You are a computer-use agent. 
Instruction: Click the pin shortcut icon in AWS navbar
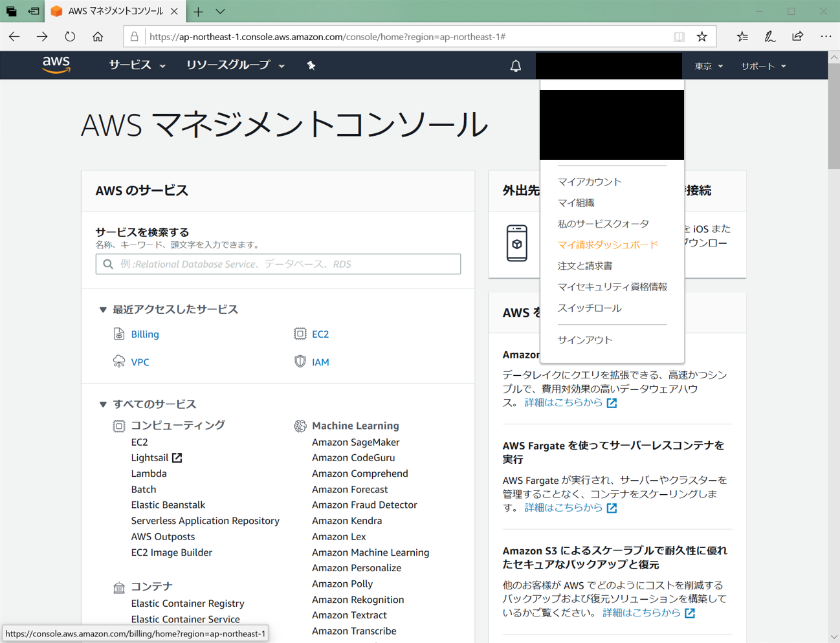click(x=311, y=65)
